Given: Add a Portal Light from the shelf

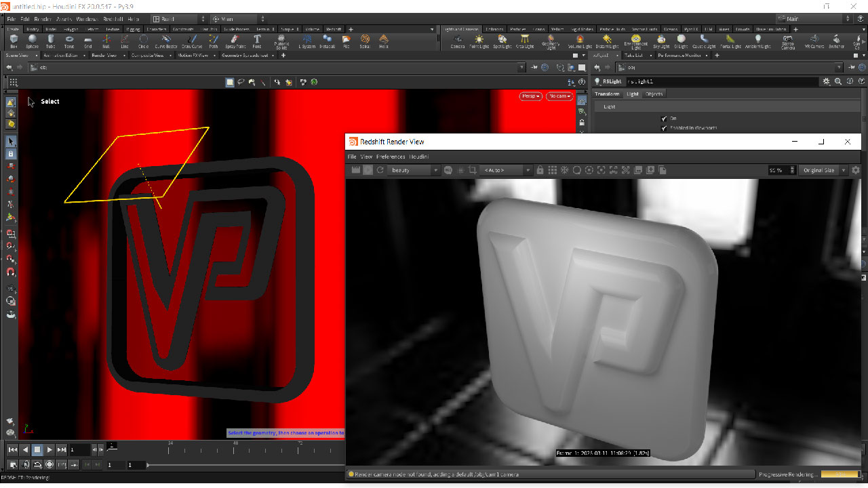Looking at the screenshot, I should pos(731,42).
